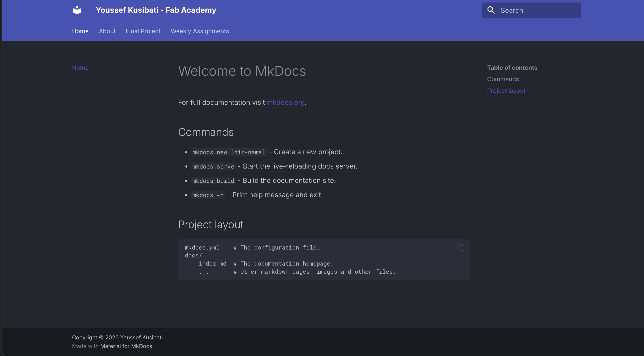This screenshot has width=644, height=356.
Task: Click the mkdocs serve inline code snippet
Action: coord(213,166)
